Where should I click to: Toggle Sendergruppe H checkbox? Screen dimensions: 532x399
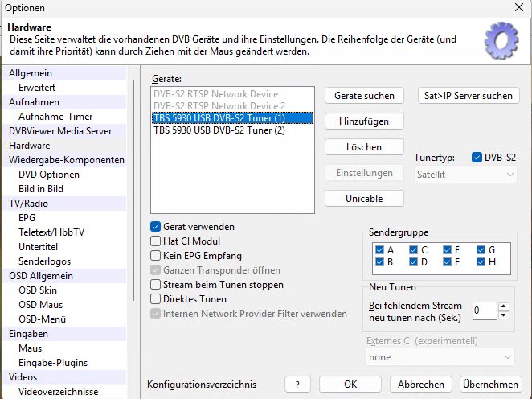481,261
